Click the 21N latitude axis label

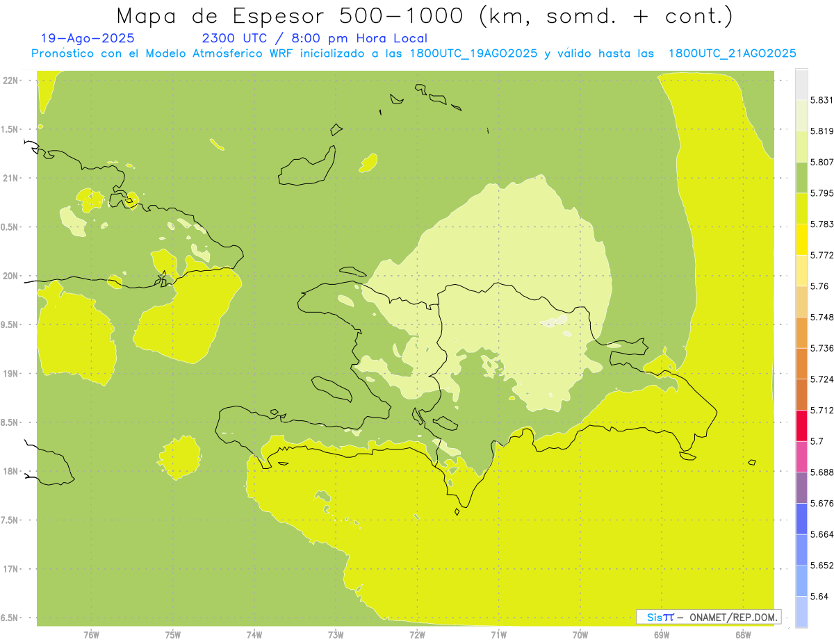pos(10,178)
